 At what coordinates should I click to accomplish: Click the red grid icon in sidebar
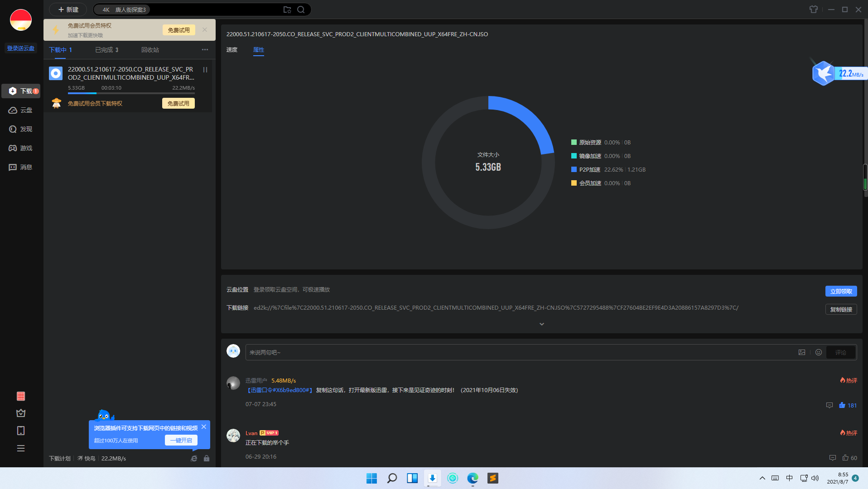[21, 396]
